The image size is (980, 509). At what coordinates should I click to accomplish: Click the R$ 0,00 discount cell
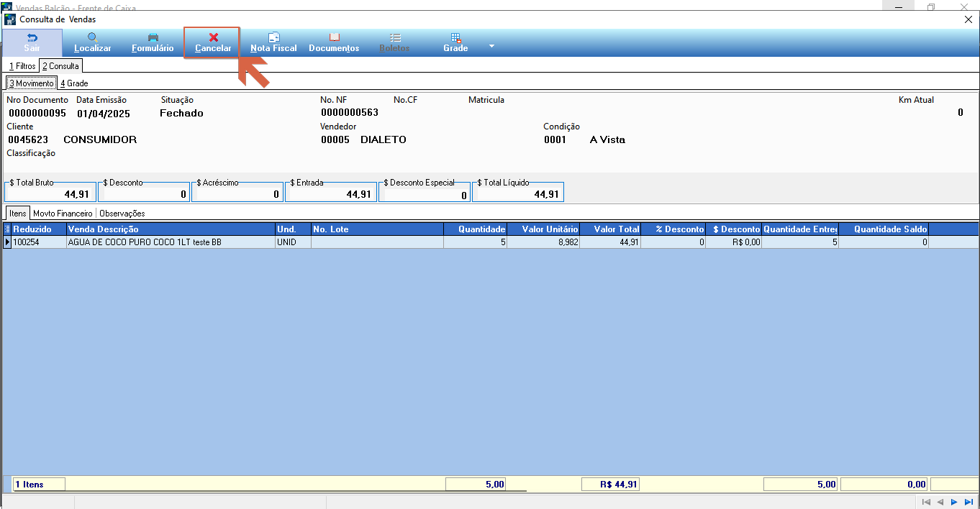point(733,242)
